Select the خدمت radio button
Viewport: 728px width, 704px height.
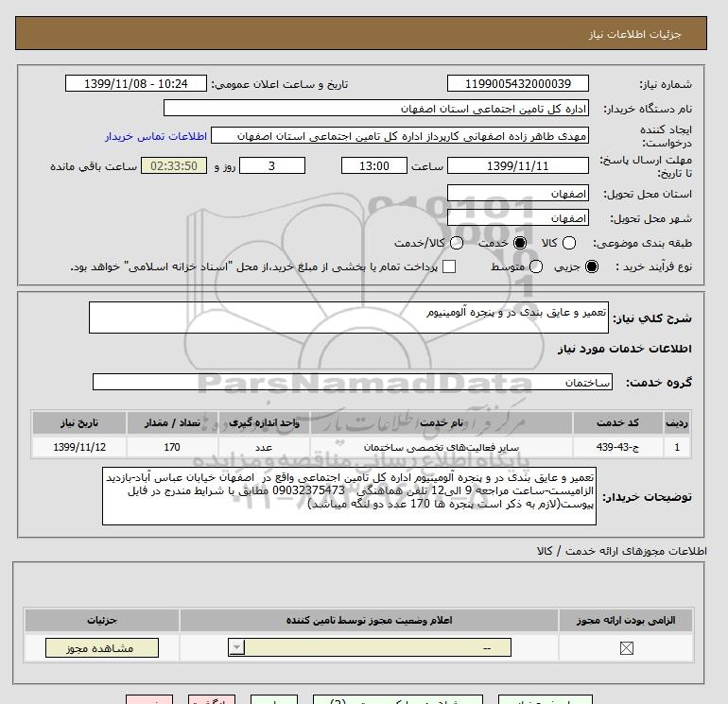click(520, 243)
